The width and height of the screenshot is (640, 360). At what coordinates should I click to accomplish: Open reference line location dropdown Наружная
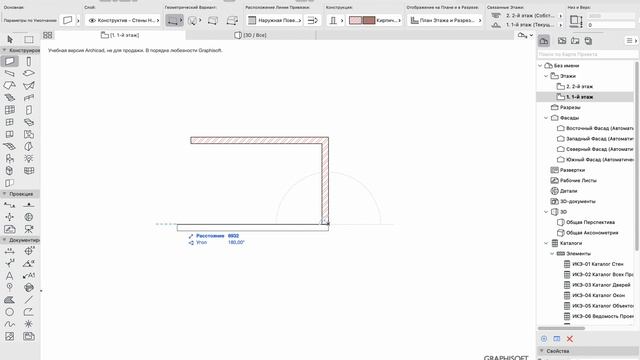tap(274, 20)
